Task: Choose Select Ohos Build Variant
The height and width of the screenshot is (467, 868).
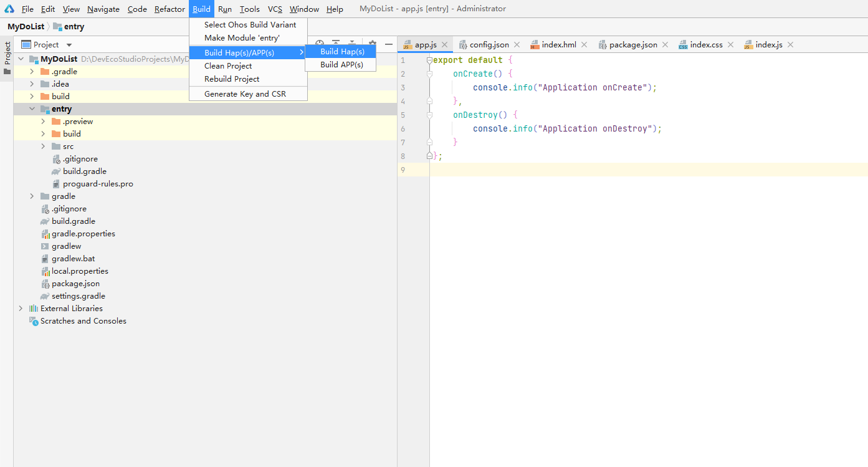Action: (248, 25)
